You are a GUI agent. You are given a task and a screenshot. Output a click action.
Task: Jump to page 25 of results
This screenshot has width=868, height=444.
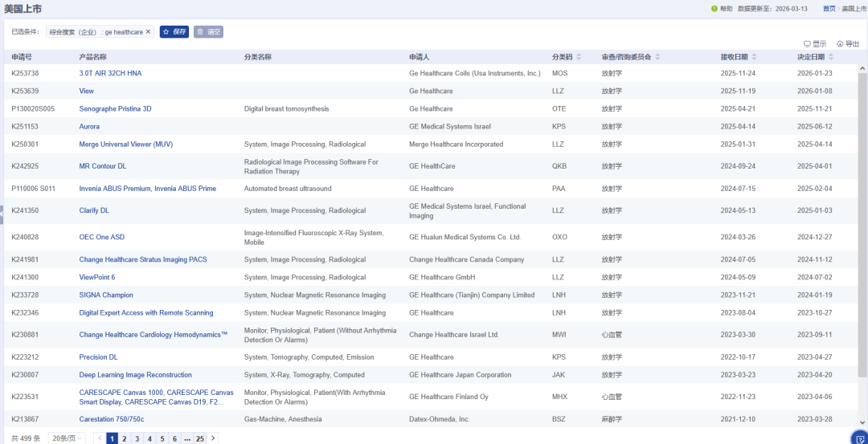tap(199, 438)
